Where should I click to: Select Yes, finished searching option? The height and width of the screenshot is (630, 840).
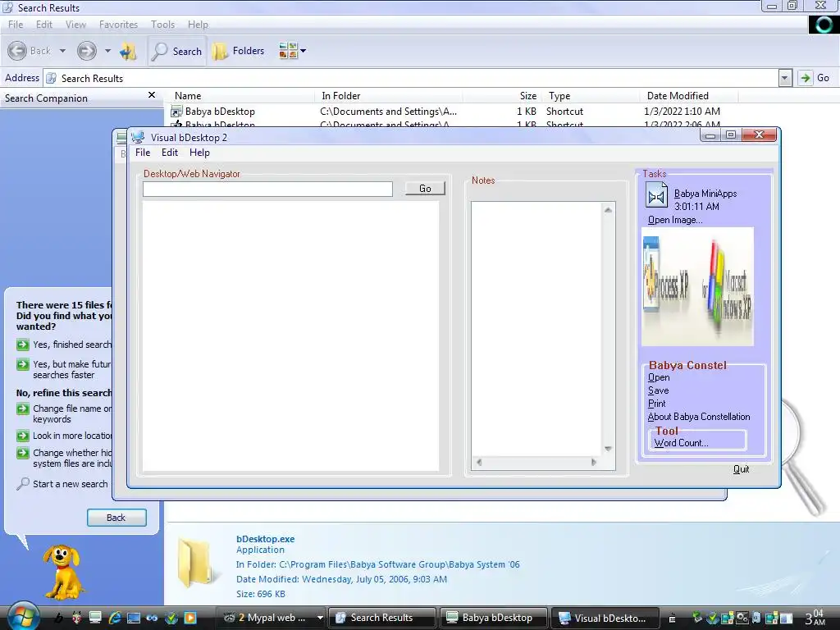click(x=64, y=345)
